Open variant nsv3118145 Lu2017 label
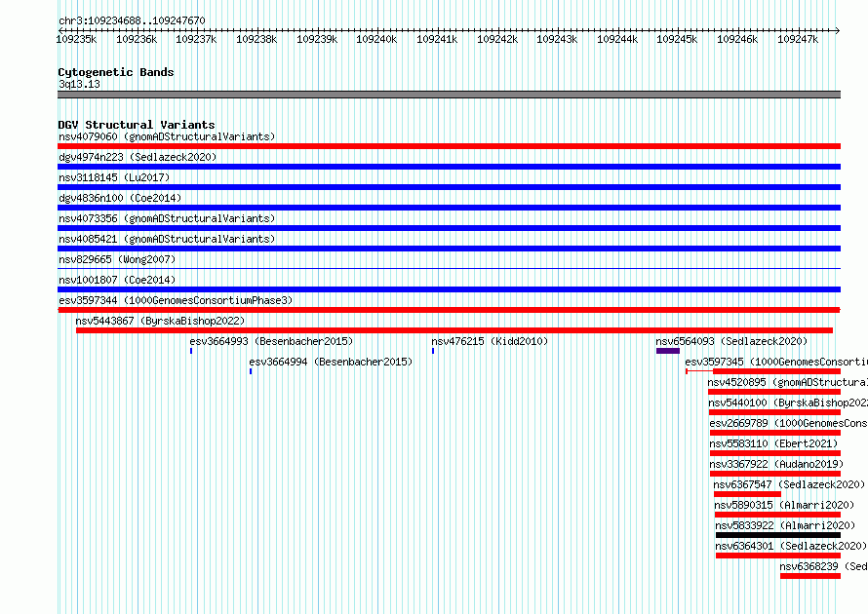The image size is (868, 614). pos(114,177)
